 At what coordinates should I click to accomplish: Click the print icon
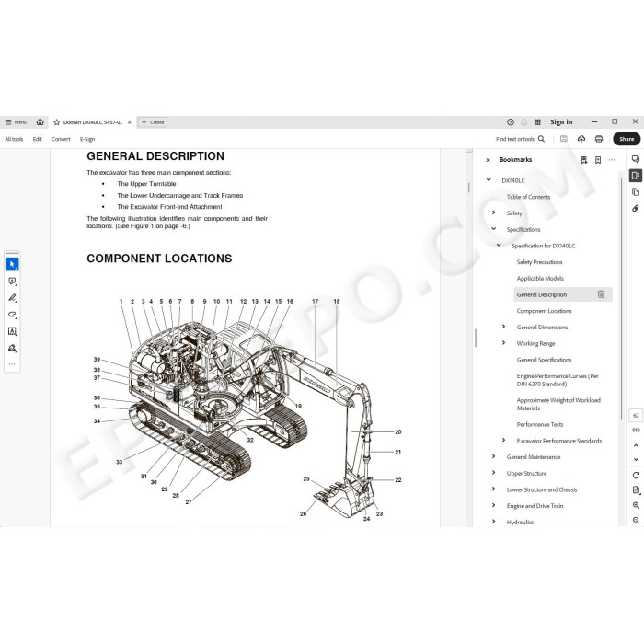[599, 139]
